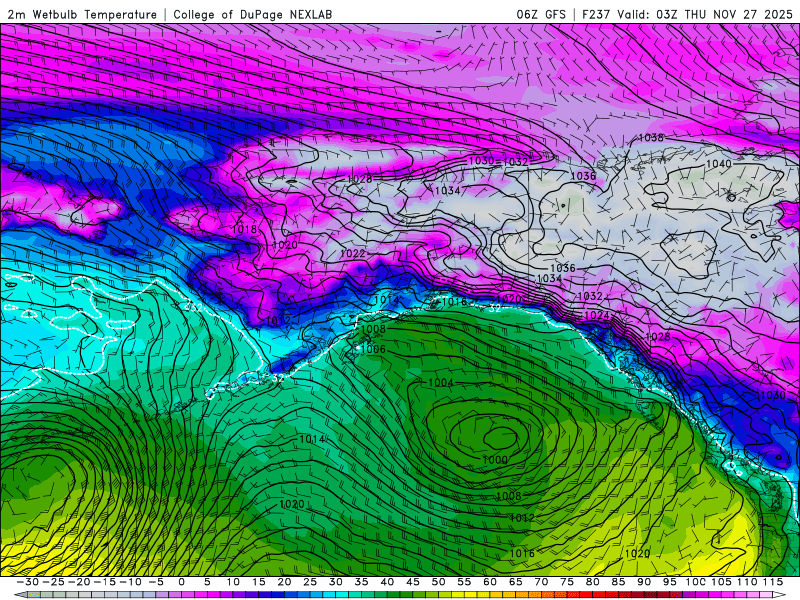Viewport: 800px width, 600px height.
Task: Click the 110 value on the color scale
Action: click(x=747, y=582)
